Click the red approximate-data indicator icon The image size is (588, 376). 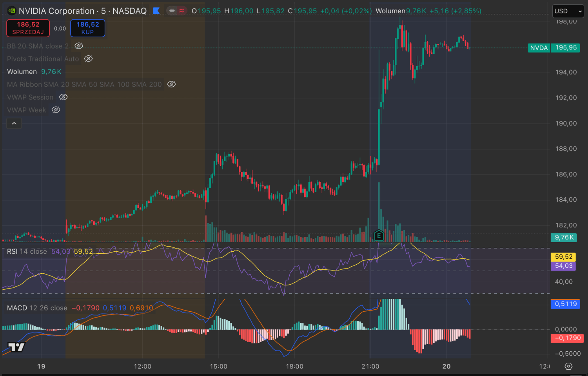pos(181,11)
